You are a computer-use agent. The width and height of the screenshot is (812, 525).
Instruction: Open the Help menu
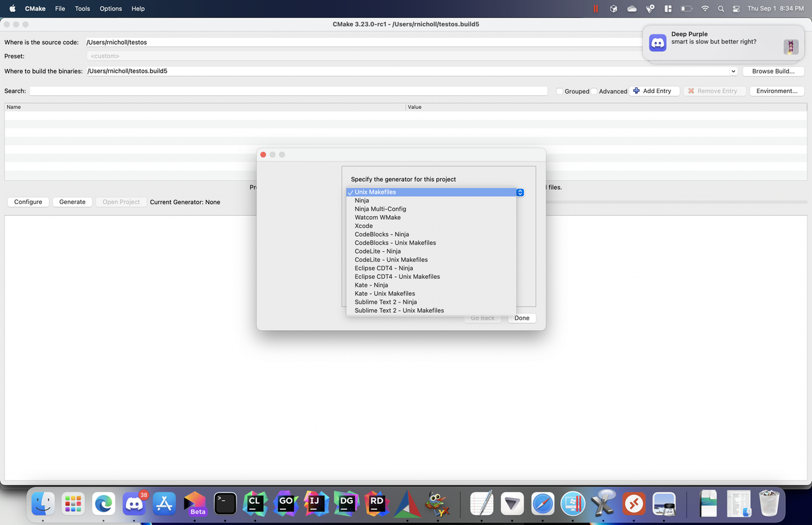138,9
